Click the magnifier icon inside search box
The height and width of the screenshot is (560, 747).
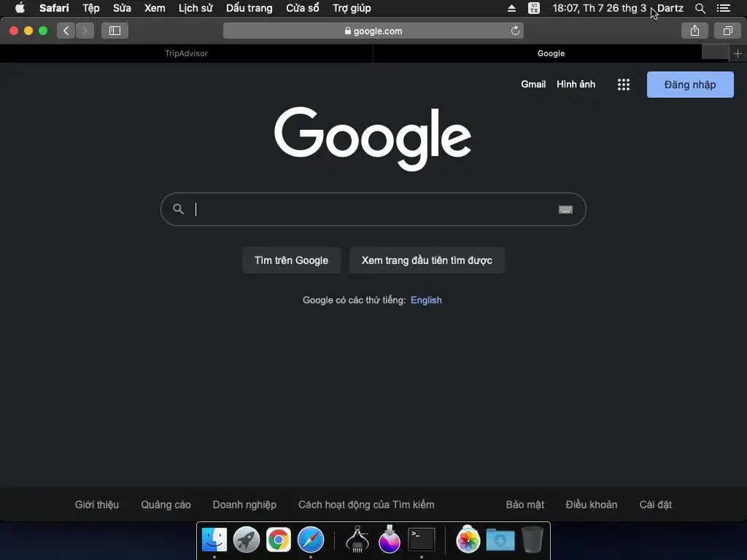pos(178,209)
